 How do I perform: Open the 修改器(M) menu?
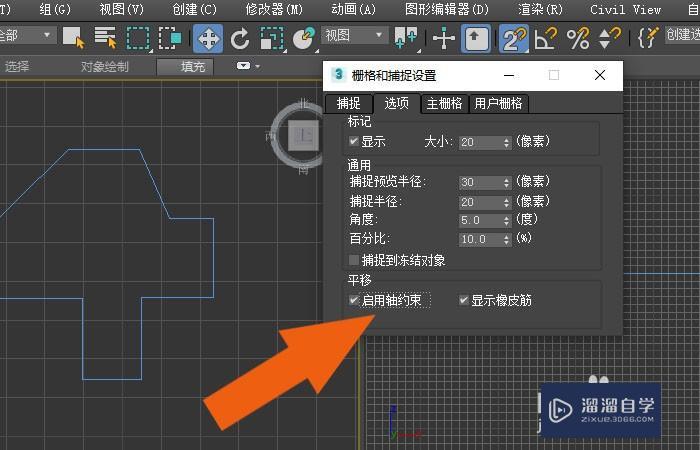point(274,9)
